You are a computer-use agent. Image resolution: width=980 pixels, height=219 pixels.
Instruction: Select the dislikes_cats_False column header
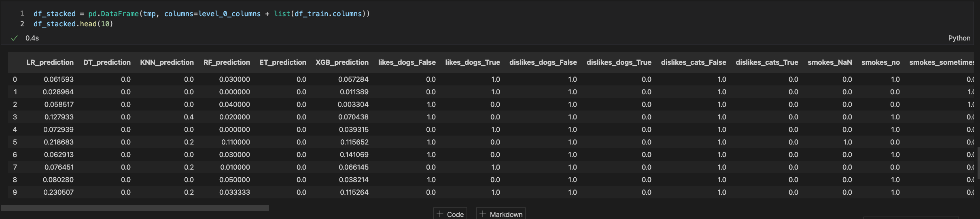693,62
